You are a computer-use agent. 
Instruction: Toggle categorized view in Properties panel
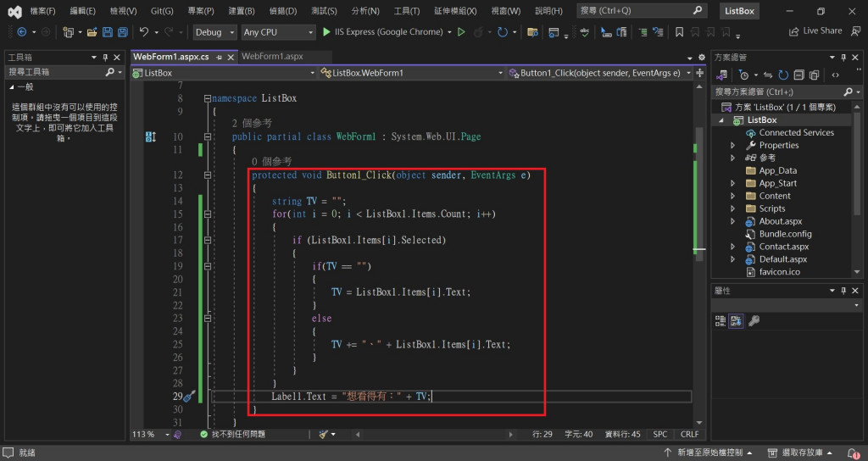(721, 320)
